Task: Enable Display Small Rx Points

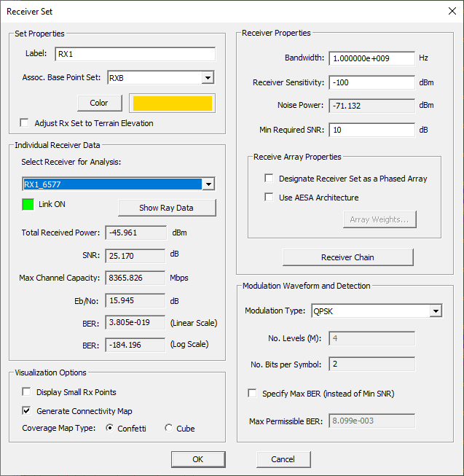Action: click(x=27, y=392)
